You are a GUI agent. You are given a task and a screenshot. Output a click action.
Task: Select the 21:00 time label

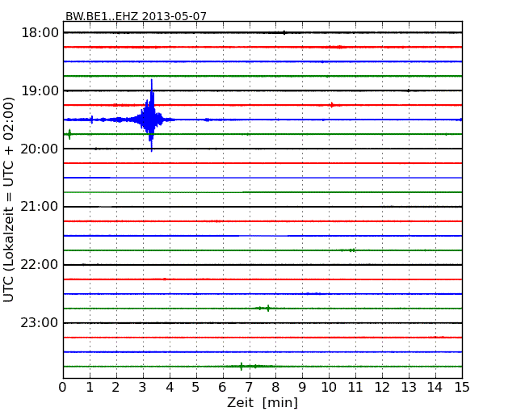[x=40, y=207]
